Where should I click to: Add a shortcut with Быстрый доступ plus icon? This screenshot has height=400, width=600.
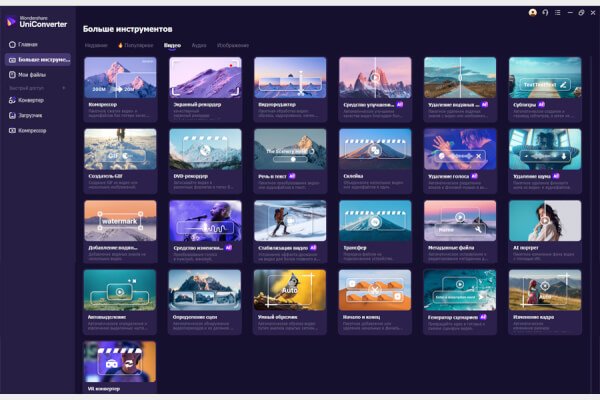64,88
